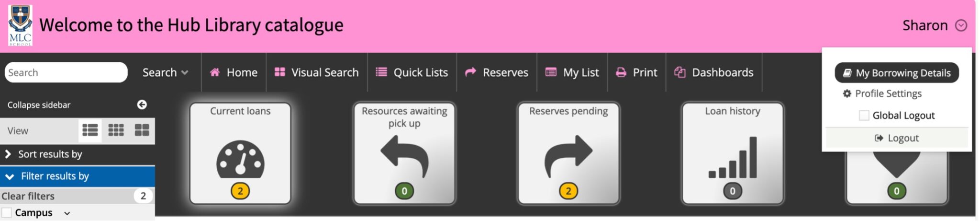The image size is (980, 222).
Task: Tick the Global Logout checkbox
Action: 864,116
